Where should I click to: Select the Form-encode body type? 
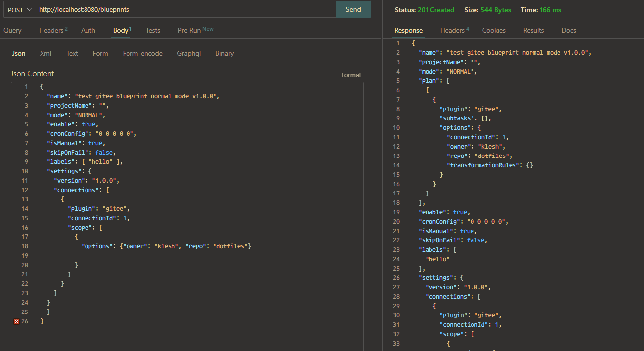click(142, 53)
